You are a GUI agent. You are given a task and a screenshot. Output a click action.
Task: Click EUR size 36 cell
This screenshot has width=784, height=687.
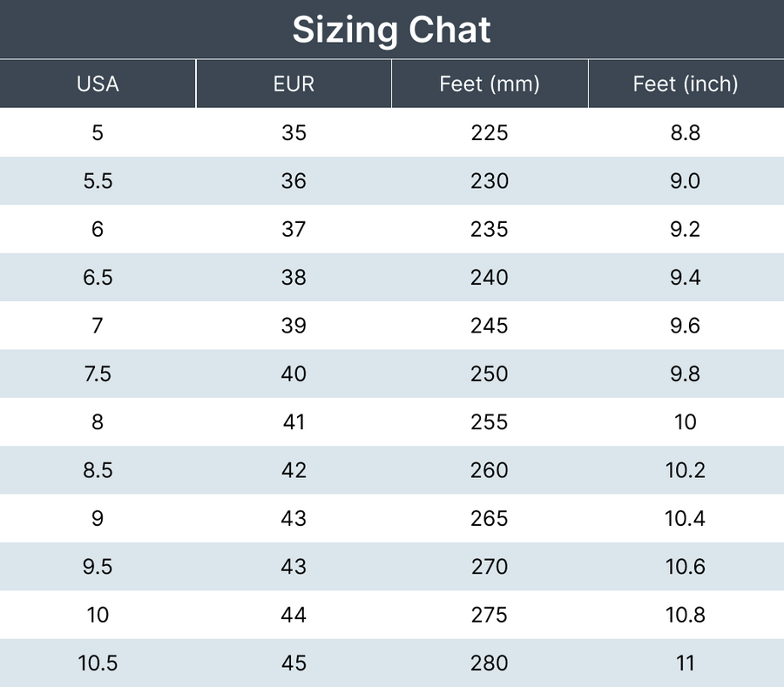(x=294, y=181)
